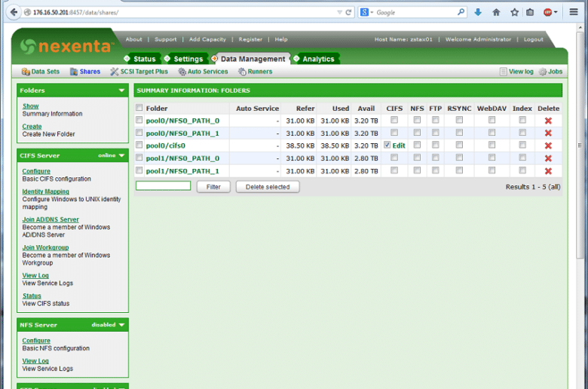Enable FTP for pool0/cifs0
This screenshot has width=588, height=389.
(x=436, y=145)
